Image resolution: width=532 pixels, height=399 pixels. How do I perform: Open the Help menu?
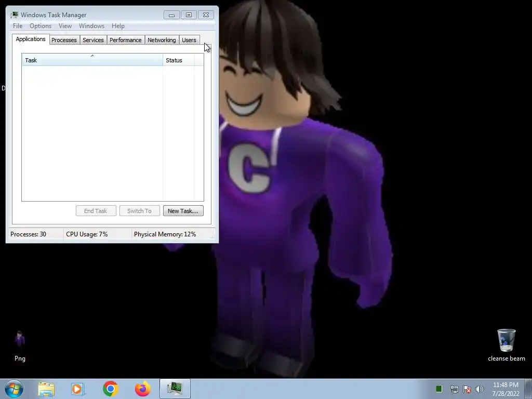(118, 26)
